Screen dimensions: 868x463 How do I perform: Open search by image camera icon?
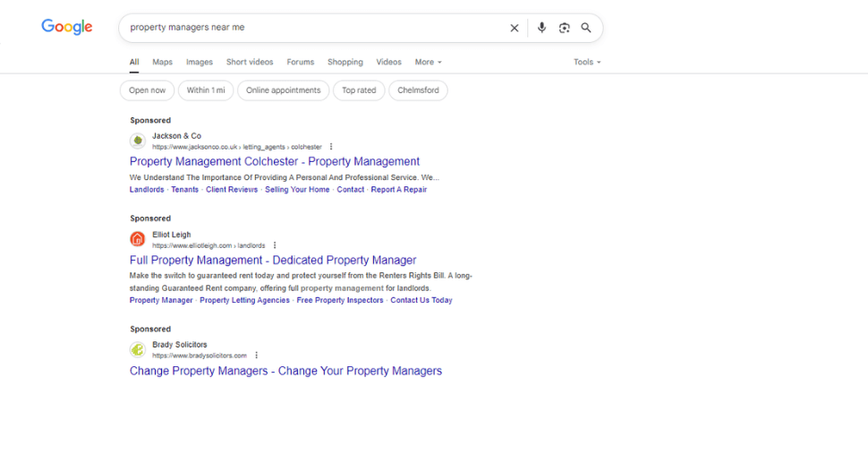564,28
